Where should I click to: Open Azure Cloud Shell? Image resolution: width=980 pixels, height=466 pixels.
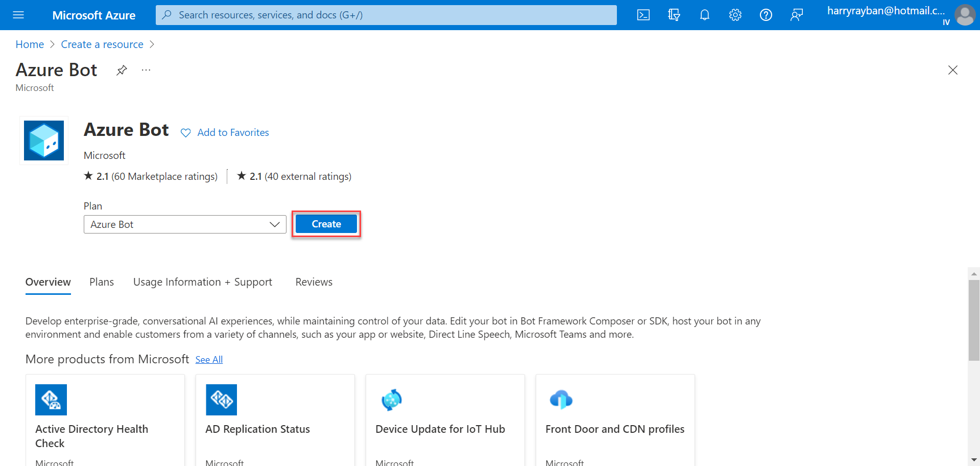[x=643, y=15]
